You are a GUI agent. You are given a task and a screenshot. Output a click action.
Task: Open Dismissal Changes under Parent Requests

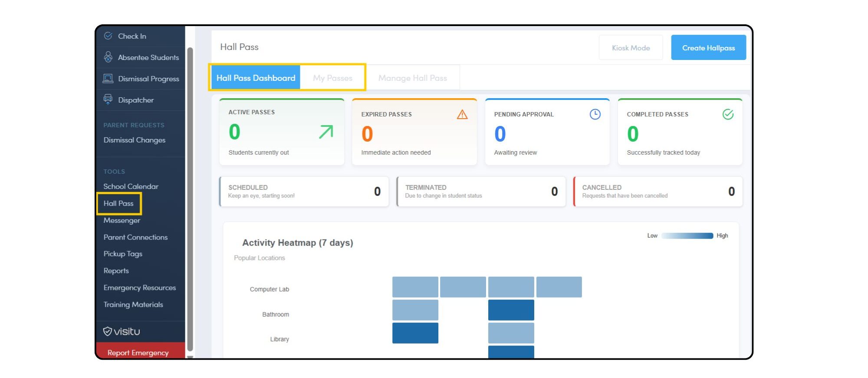(134, 140)
